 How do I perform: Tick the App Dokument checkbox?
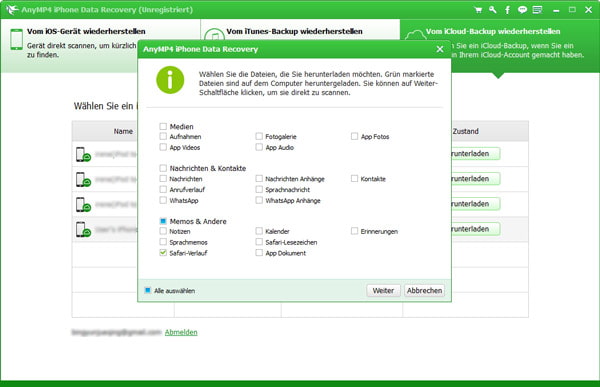click(x=259, y=253)
